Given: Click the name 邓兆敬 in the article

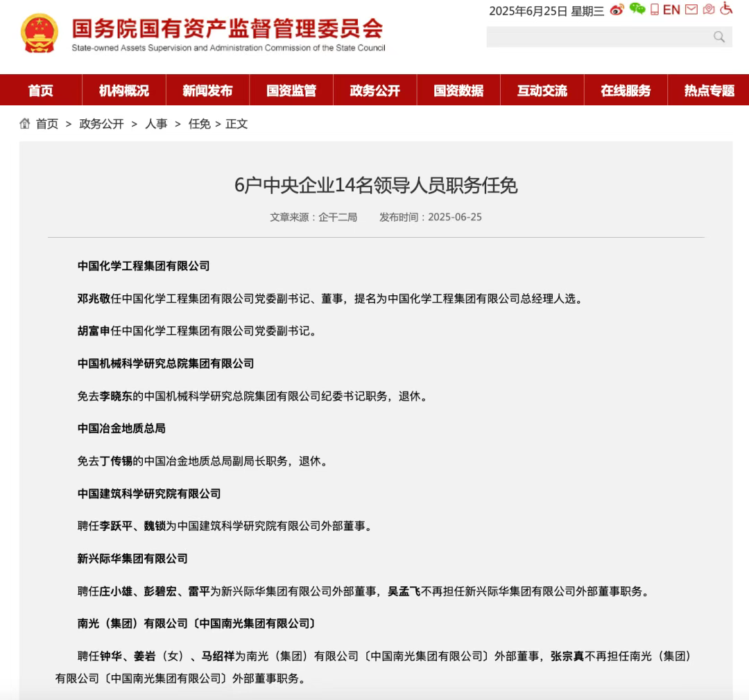Looking at the screenshot, I should pyautogui.click(x=94, y=299).
